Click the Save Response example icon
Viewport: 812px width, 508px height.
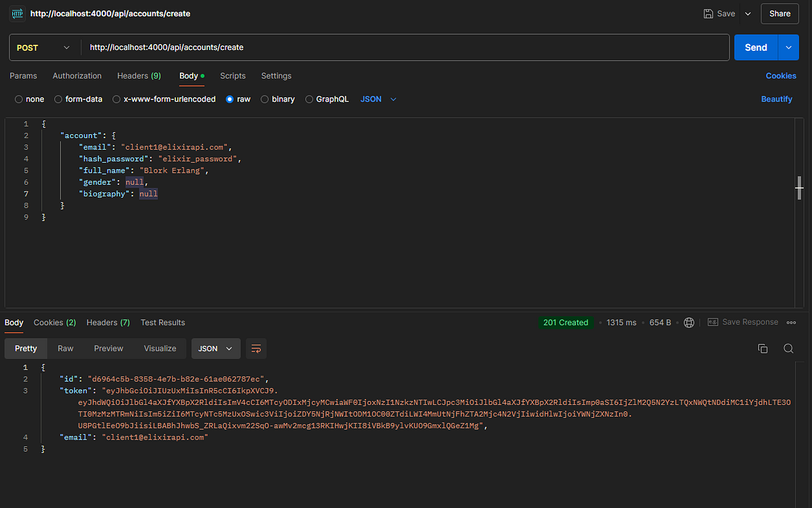713,322
